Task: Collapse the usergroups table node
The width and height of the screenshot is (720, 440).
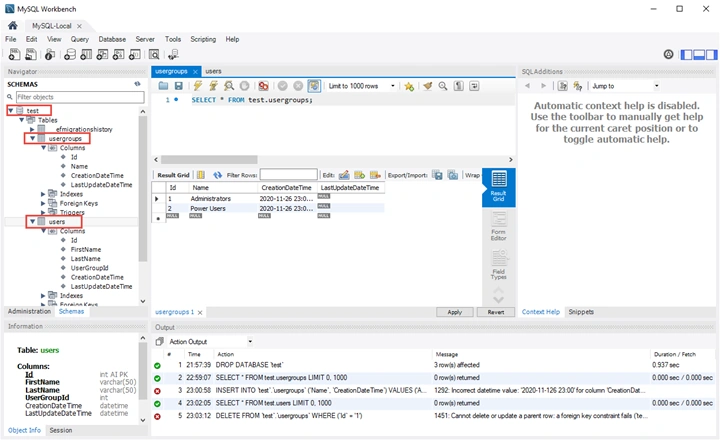Action: click(x=33, y=138)
